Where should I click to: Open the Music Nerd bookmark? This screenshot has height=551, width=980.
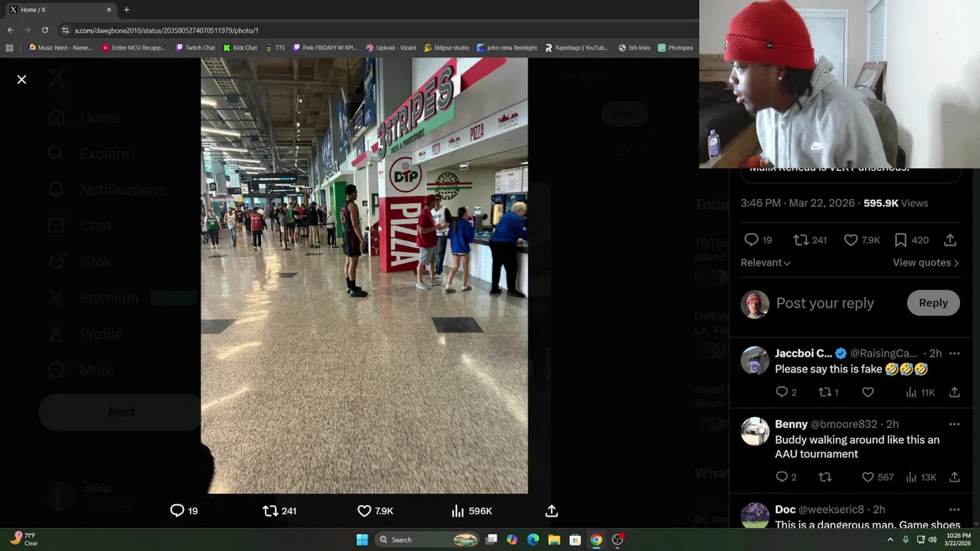point(60,47)
